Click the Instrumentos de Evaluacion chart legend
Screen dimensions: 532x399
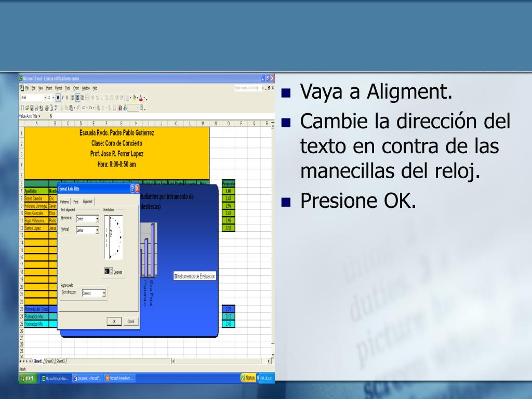click(195, 276)
